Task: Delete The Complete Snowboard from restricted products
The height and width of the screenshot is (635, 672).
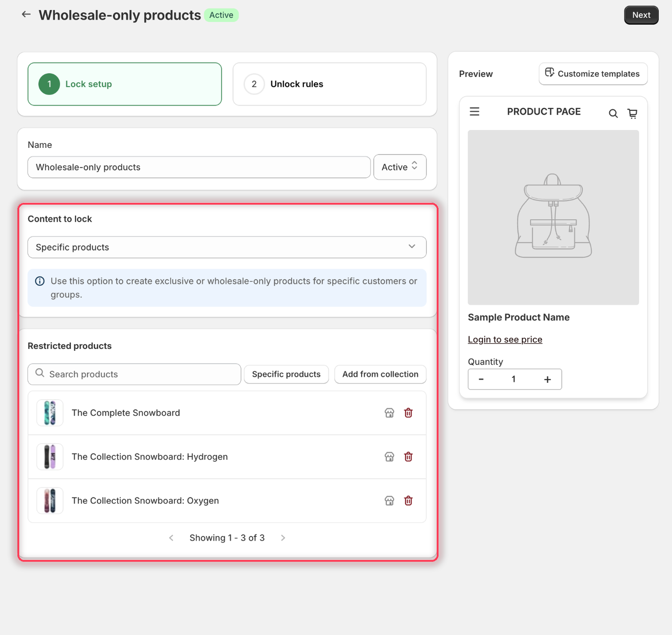Action: 408,413
